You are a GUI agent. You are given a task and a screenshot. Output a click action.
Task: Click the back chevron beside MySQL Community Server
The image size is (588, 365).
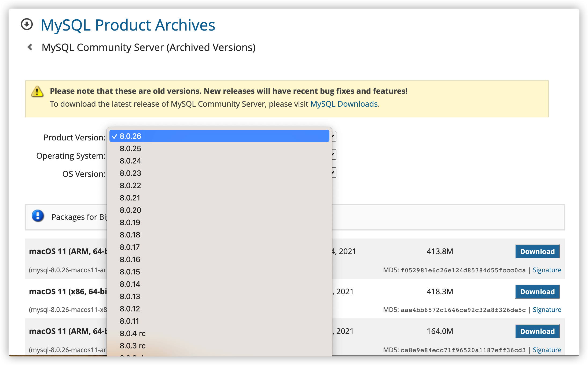(30, 47)
